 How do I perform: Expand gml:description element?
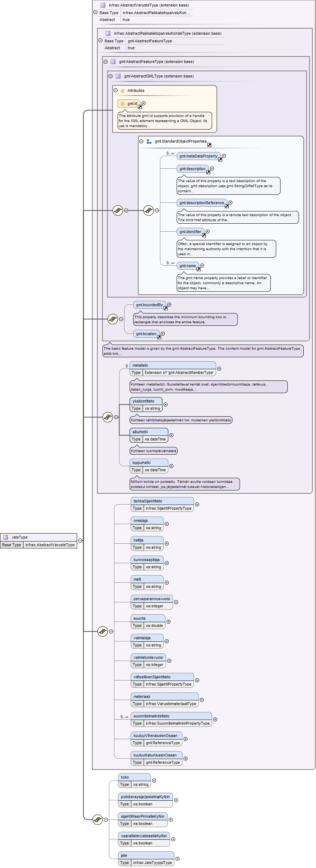point(212,169)
